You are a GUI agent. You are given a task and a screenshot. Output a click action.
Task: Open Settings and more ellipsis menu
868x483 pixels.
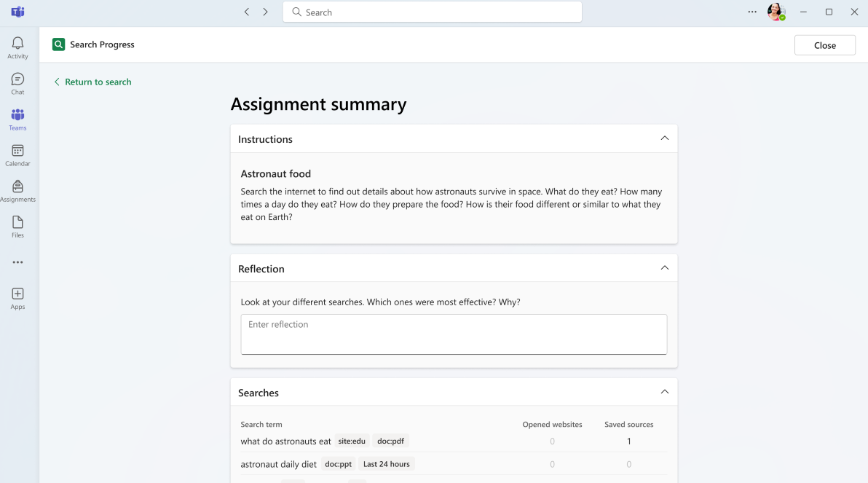pyautogui.click(x=751, y=12)
